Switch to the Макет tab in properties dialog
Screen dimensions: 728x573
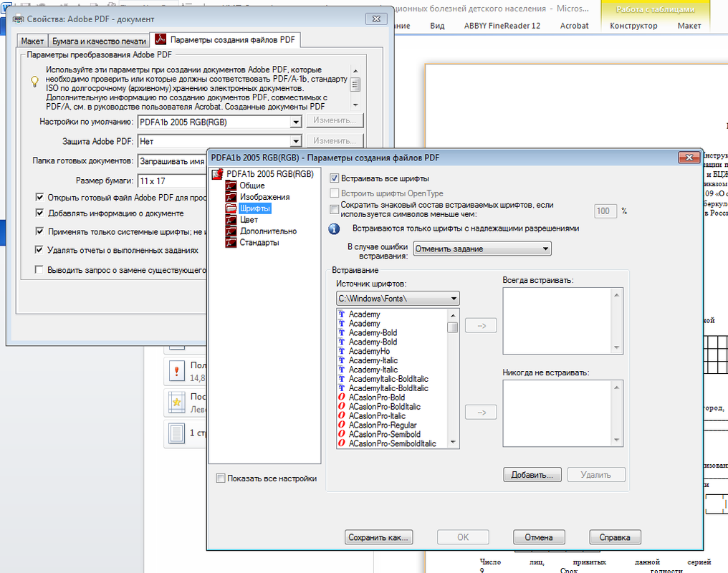pos(32,41)
